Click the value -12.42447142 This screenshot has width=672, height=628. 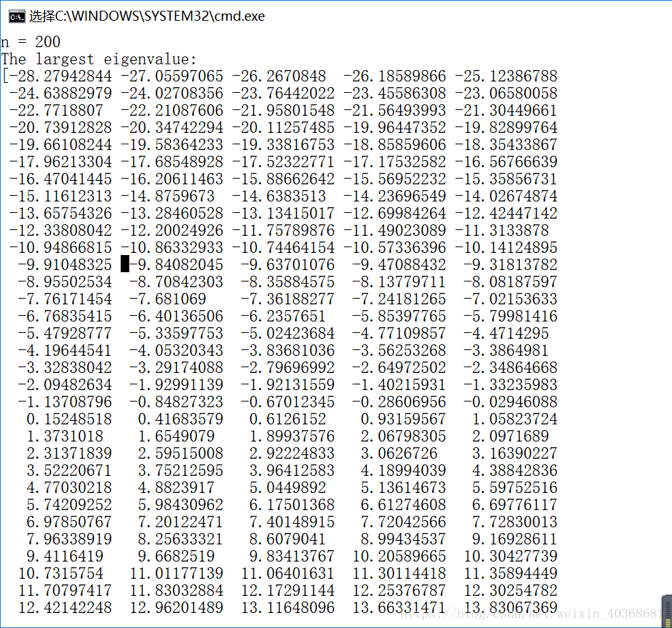[x=506, y=214]
